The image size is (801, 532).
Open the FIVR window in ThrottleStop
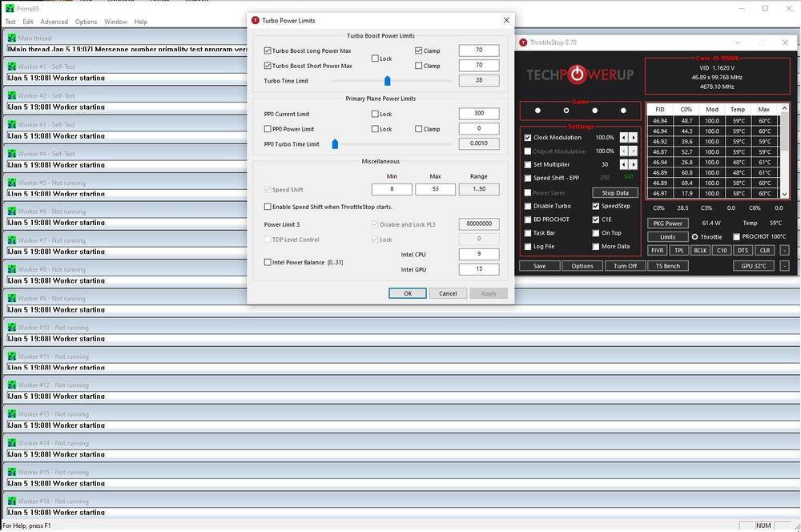(657, 251)
